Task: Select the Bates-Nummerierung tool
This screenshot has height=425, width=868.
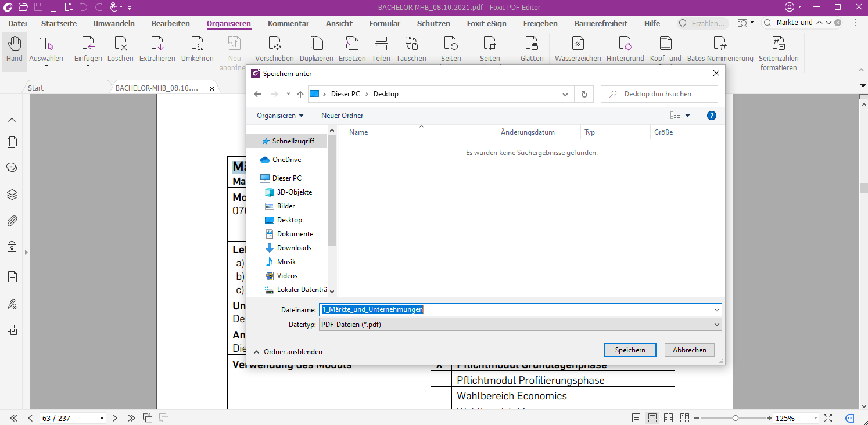Action: (x=720, y=44)
